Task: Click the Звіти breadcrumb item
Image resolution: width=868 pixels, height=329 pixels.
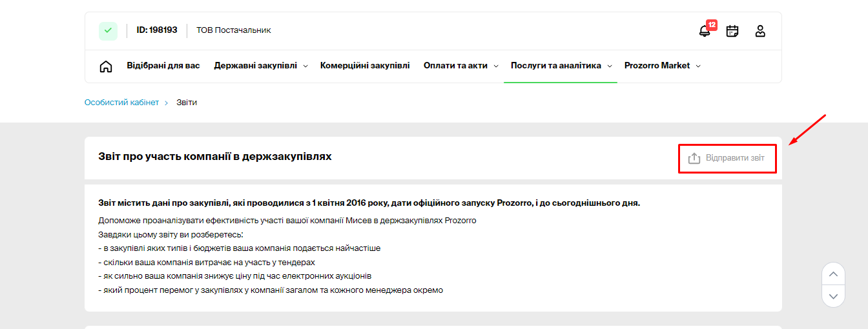Action: click(x=187, y=103)
